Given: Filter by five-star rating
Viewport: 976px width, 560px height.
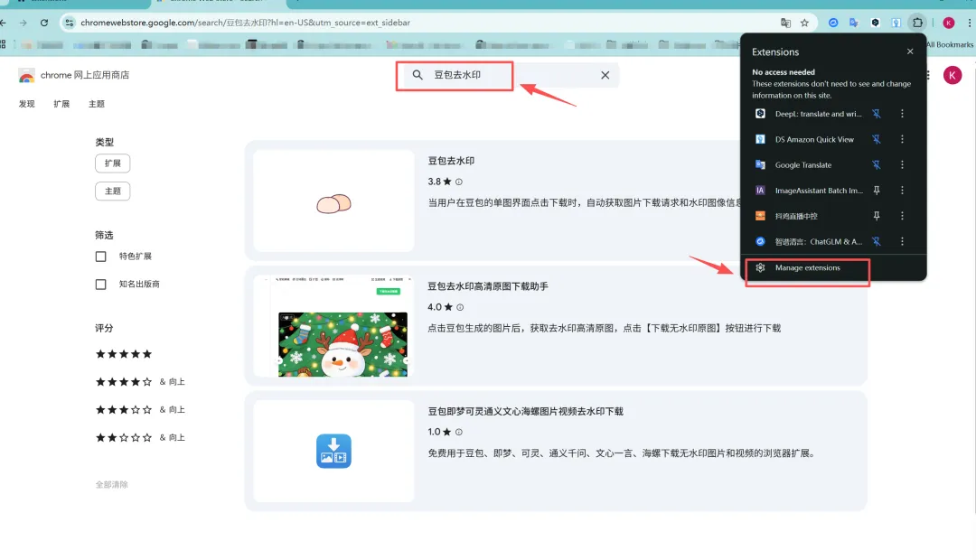Looking at the screenshot, I should pos(123,354).
